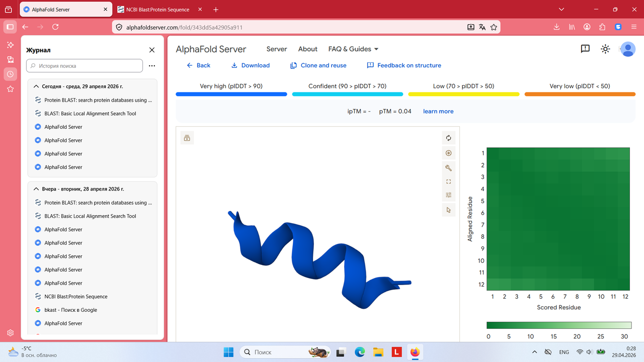Open File Explorer from the taskbar

(378, 352)
